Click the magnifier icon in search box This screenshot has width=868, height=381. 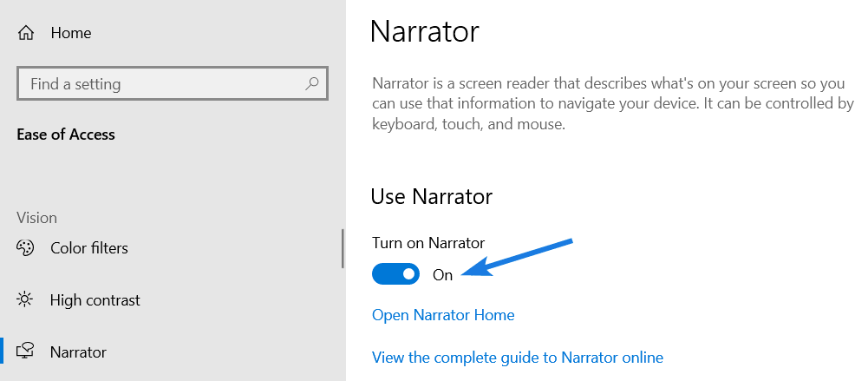[x=312, y=83]
